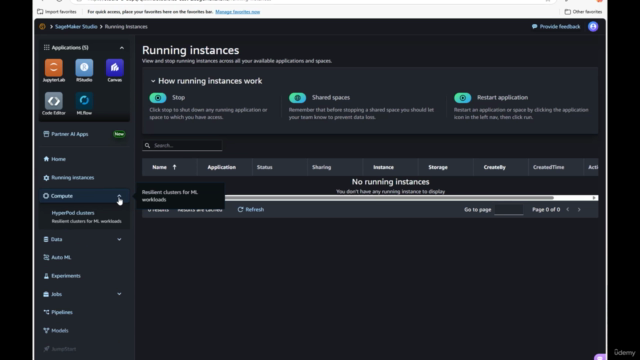Click the Data database icon
Viewport: 640px width, 360px height.
point(46,239)
